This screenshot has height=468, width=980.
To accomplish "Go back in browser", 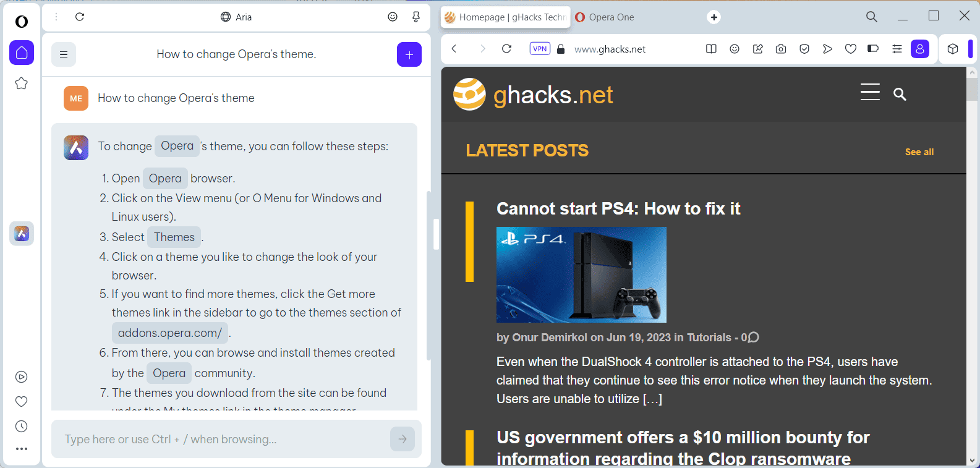I will click(454, 49).
